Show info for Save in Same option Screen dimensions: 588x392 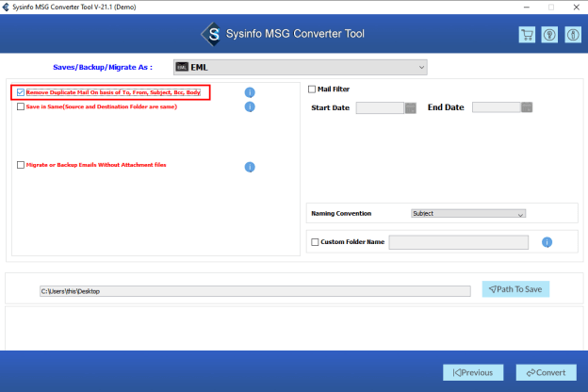coord(250,106)
